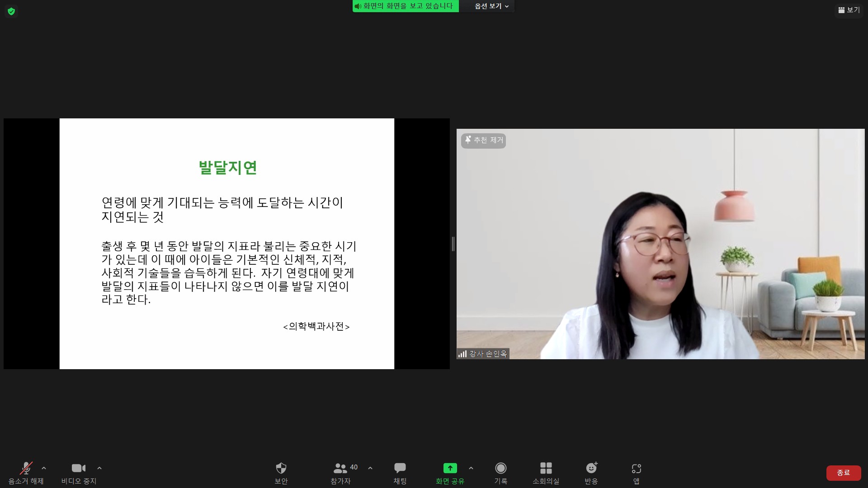Click 추천 제거 to remove spotlight
The width and height of the screenshot is (868, 488).
(x=483, y=141)
